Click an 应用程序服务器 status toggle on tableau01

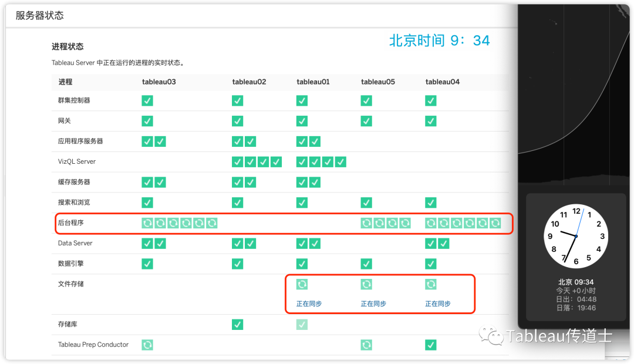(x=301, y=141)
